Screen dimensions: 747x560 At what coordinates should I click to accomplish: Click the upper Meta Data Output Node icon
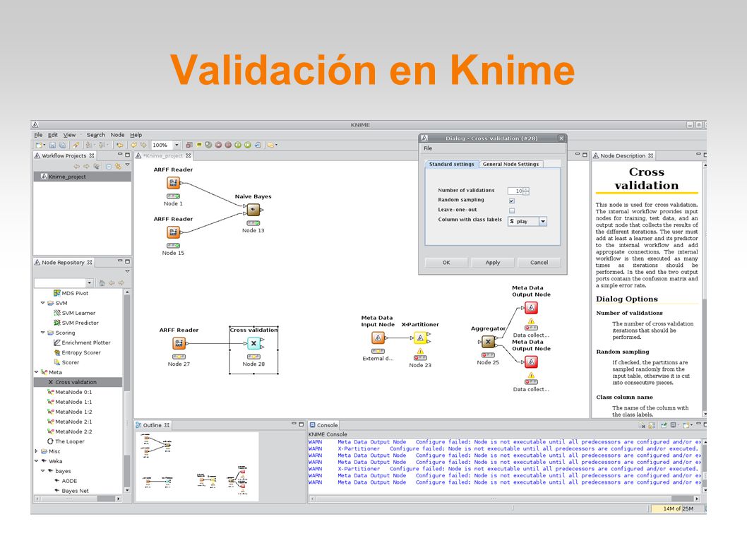point(531,308)
